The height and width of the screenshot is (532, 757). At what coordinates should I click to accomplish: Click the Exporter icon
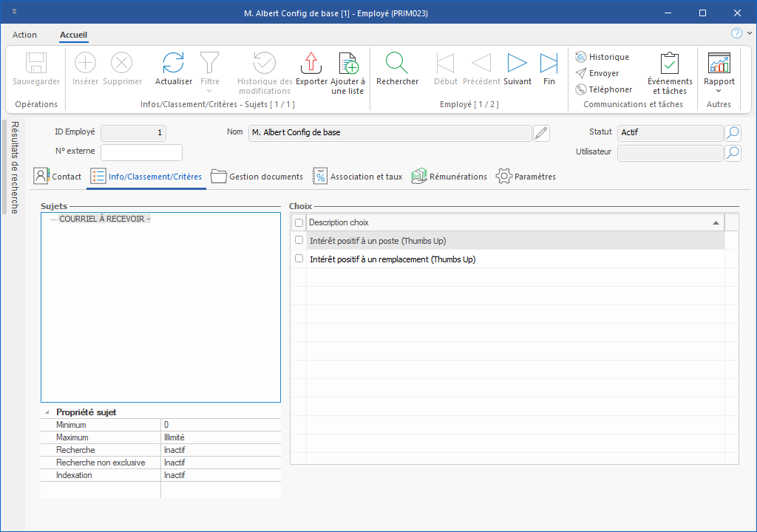coord(311,64)
